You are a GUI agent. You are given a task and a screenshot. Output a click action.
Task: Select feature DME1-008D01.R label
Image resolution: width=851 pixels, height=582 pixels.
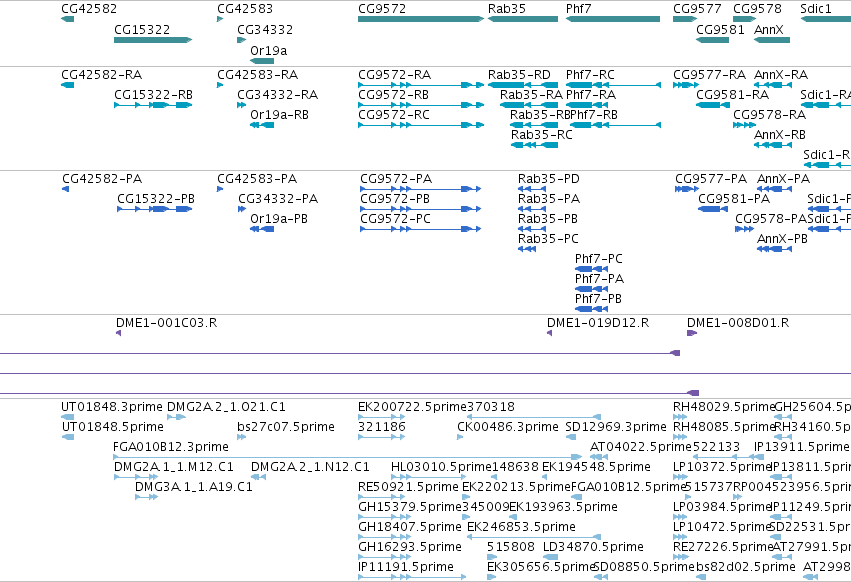pos(738,323)
